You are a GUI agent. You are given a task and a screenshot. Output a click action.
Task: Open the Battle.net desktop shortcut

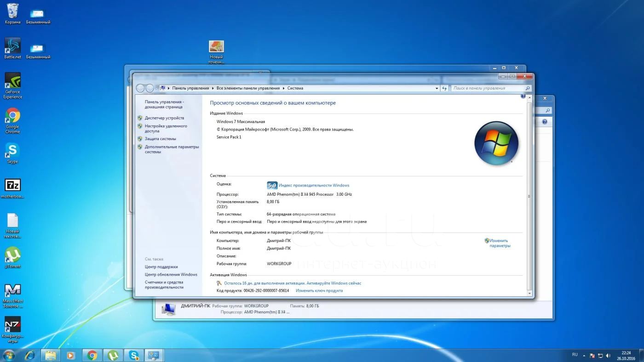pyautogui.click(x=12, y=48)
